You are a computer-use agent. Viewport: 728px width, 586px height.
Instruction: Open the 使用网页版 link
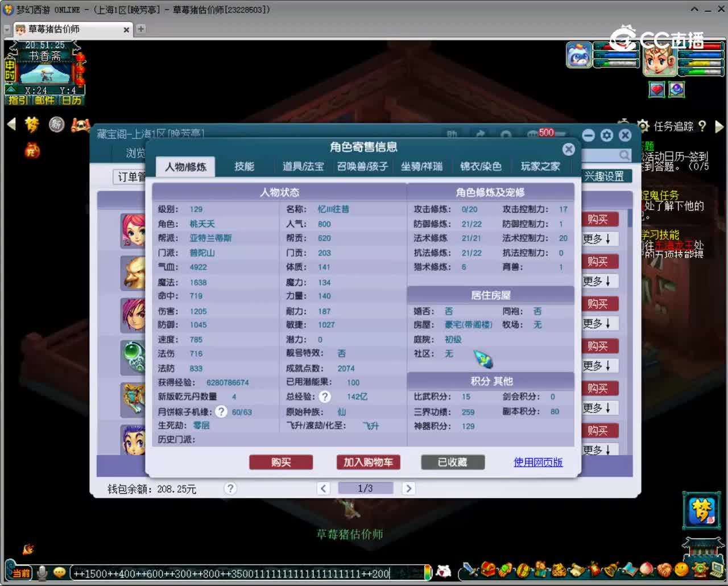(x=538, y=462)
